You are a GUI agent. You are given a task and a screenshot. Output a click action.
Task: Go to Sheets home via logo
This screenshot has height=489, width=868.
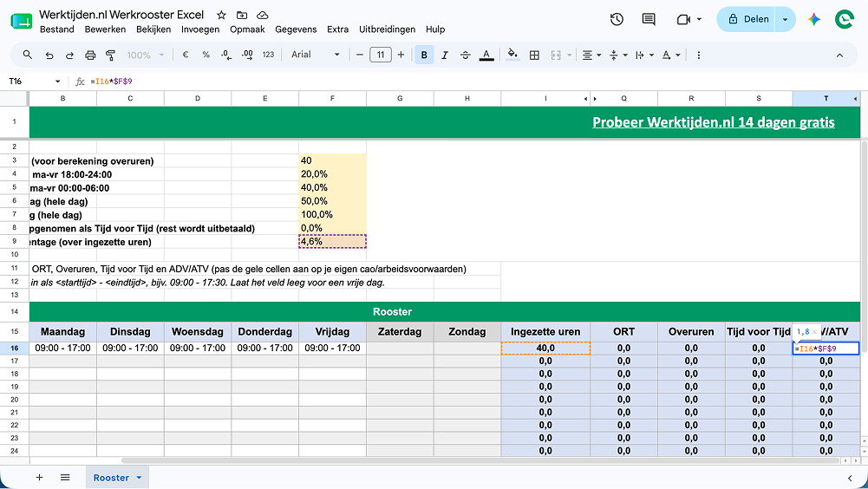pyautogui.click(x=21, y=21)
